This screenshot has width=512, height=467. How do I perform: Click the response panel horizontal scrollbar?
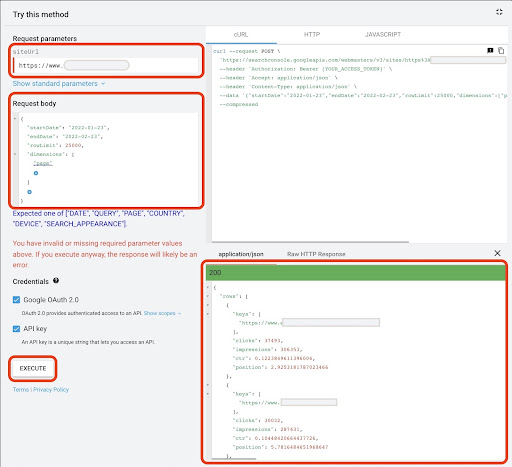pyautogui.click(x=234, y=459)
